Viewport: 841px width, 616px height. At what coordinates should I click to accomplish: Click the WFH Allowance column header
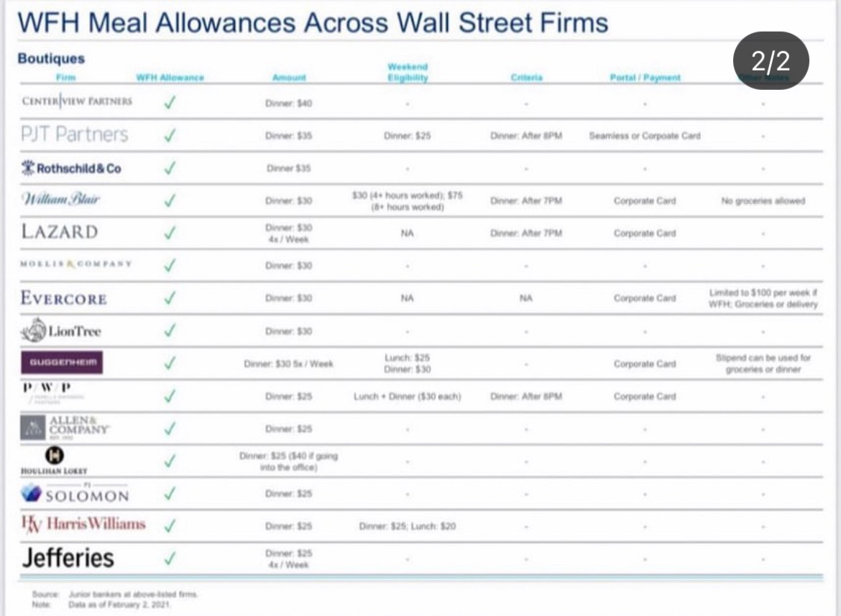[x=170, y=78]
